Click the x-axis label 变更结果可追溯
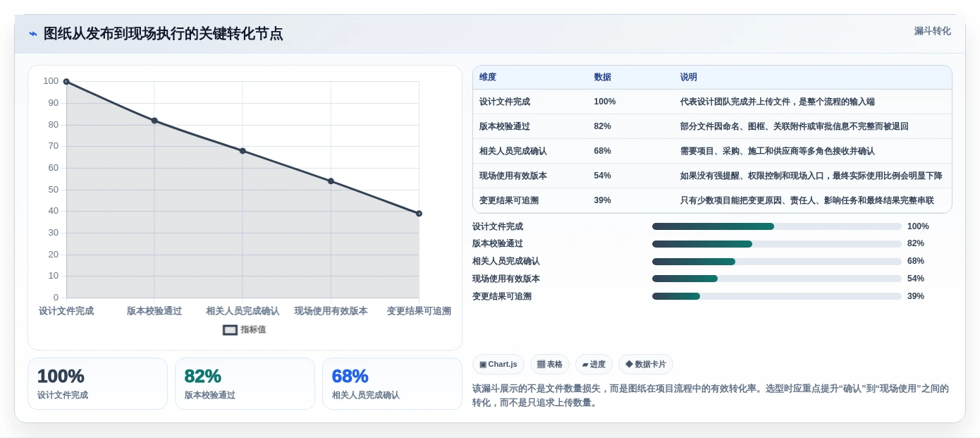The height and width of the screenshot is (438, 980). coord(419,311)
